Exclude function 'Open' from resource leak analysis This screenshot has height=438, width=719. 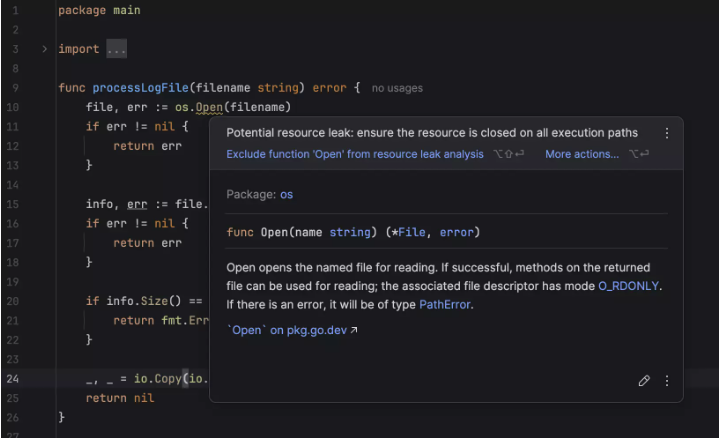pyautogui.click(x=355, y=154)
